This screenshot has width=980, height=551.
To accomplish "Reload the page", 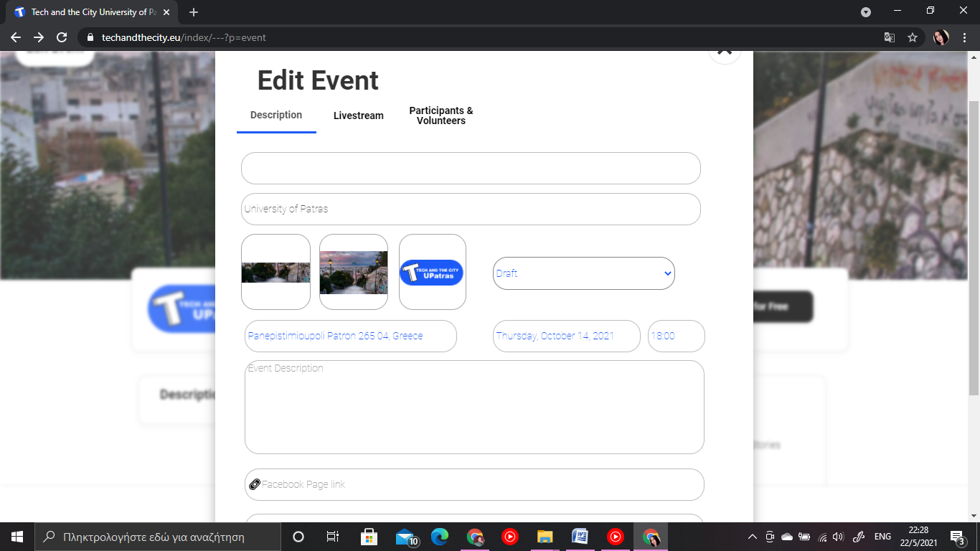I will click(62, 37).
